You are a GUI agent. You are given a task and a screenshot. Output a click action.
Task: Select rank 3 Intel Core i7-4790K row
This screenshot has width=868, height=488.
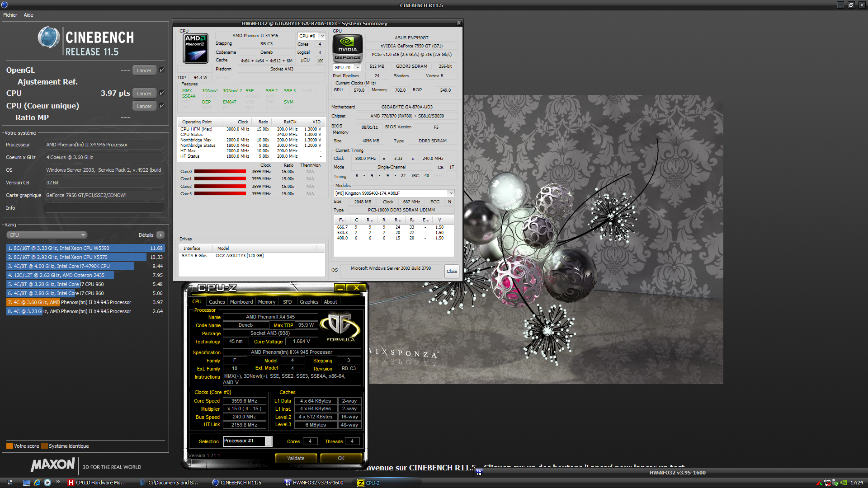point(85,266)
